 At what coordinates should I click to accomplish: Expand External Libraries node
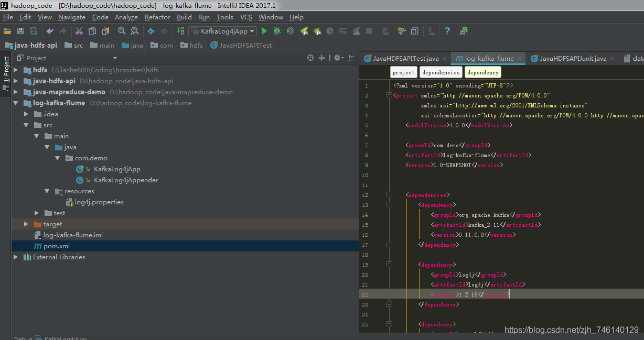click(x=16, y=257)
